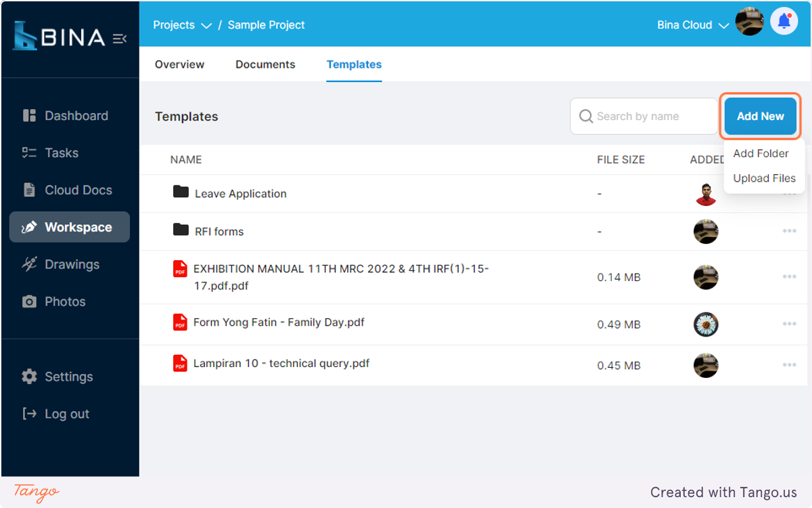812x508 pixels.
Task: Click uploader avatar in Form Yong Fatin row
Action: pos(706,324)
